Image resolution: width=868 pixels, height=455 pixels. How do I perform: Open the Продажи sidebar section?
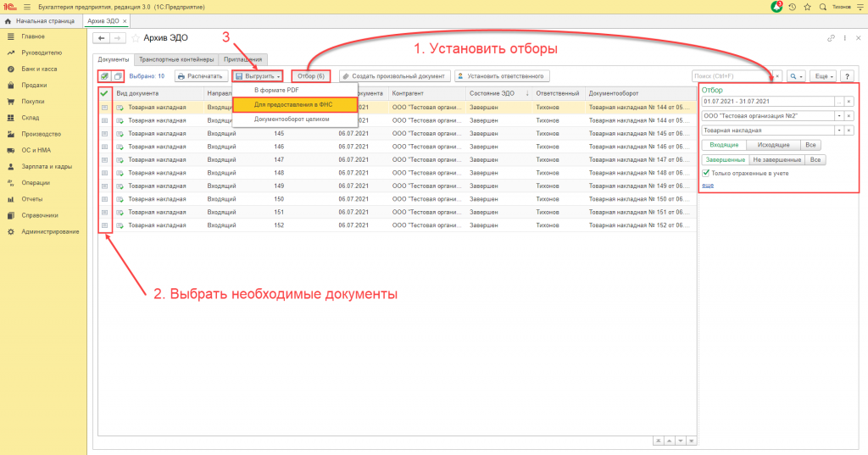34,86
